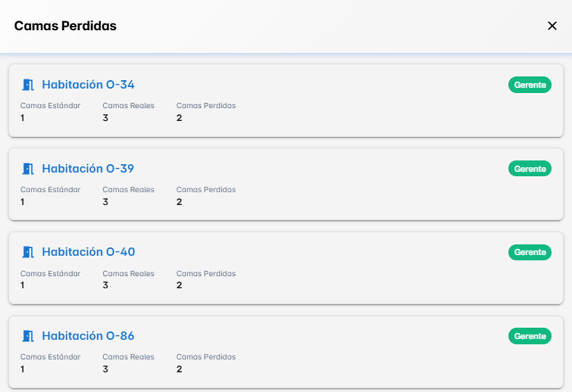This screenshot has width=572, height=392.
Task: Click Camas Reales label in Habitación O-34 card
Action: [128, 106]
